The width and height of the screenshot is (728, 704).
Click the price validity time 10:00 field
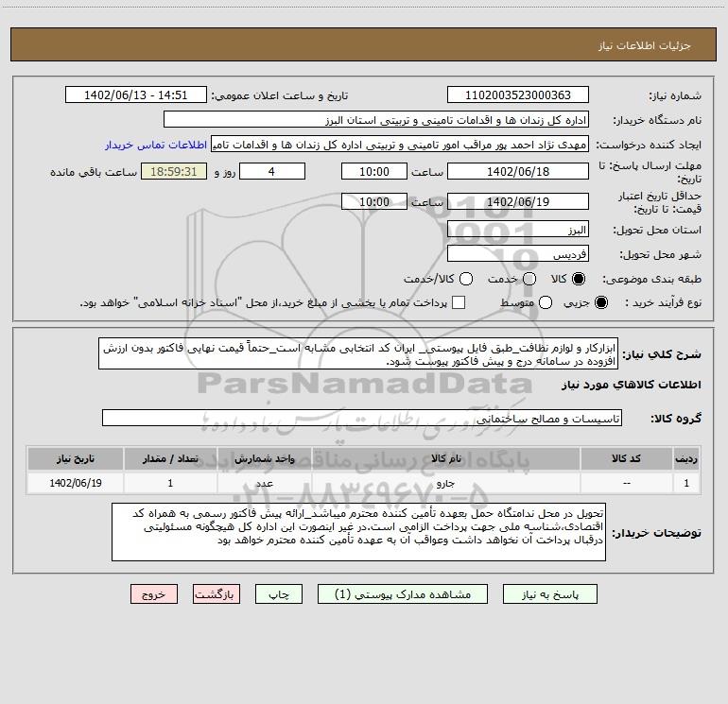click(x=374, y=201)
